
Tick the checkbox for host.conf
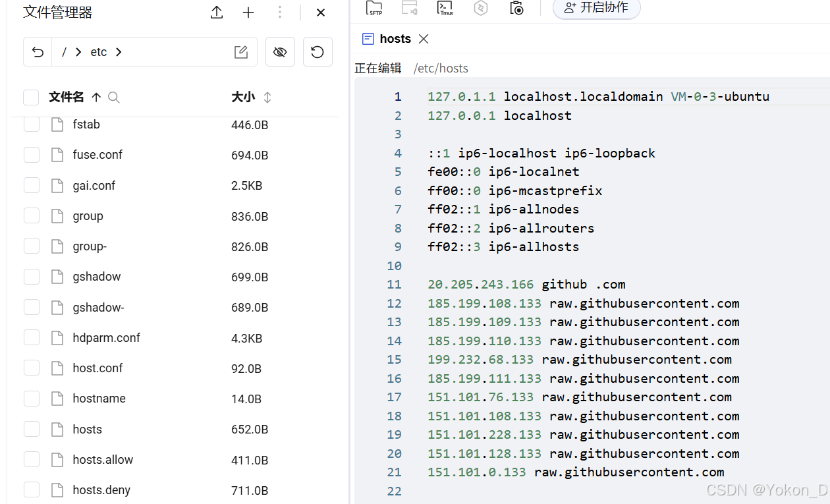(32, 368)
